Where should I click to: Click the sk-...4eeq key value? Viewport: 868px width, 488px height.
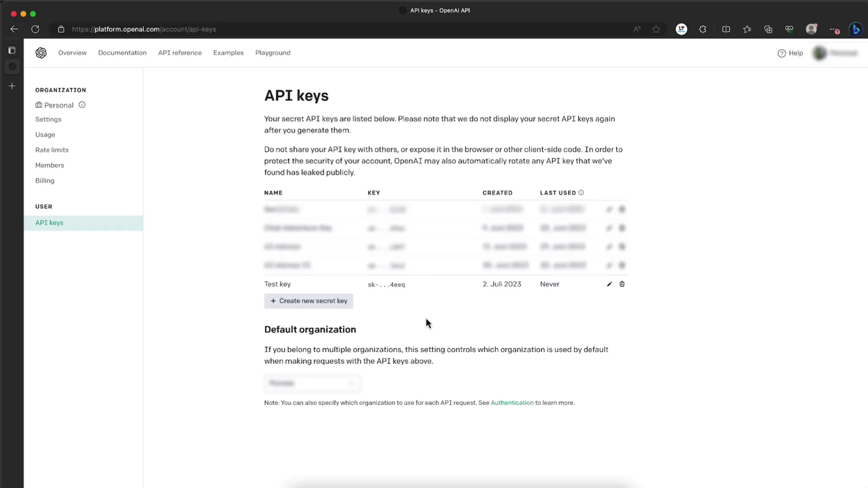click(386, 284)
